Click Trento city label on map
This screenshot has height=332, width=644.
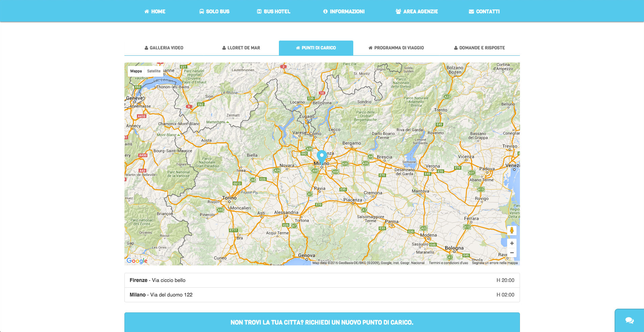click(x=440, y=110)
